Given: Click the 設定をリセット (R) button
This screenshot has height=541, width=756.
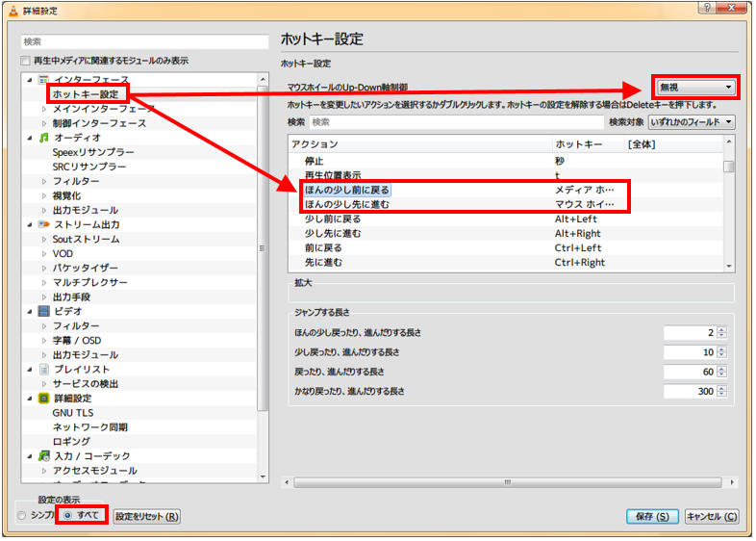Looking at the screenshot, I should click(146, 516).
